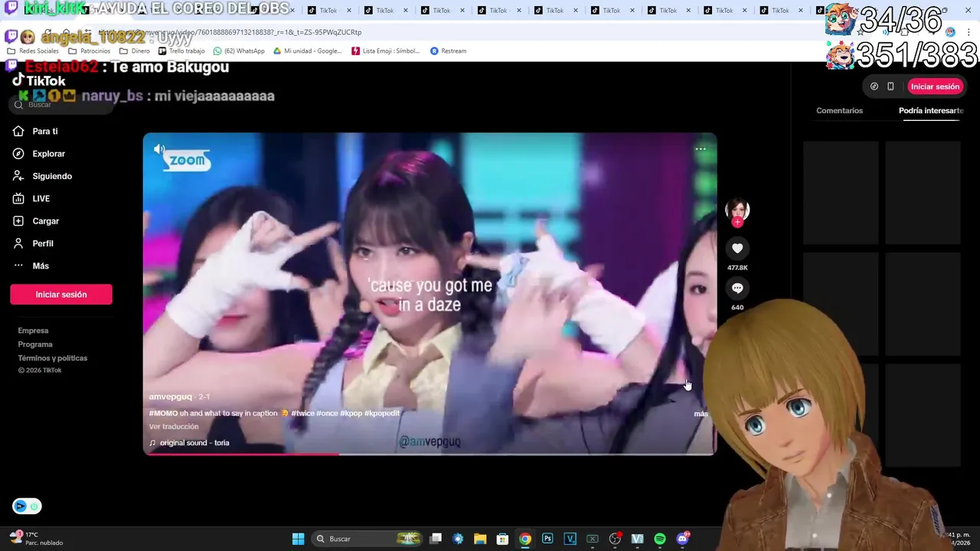
Task: Click the TikTok coins icon in header
Action: tap(874, 86)
